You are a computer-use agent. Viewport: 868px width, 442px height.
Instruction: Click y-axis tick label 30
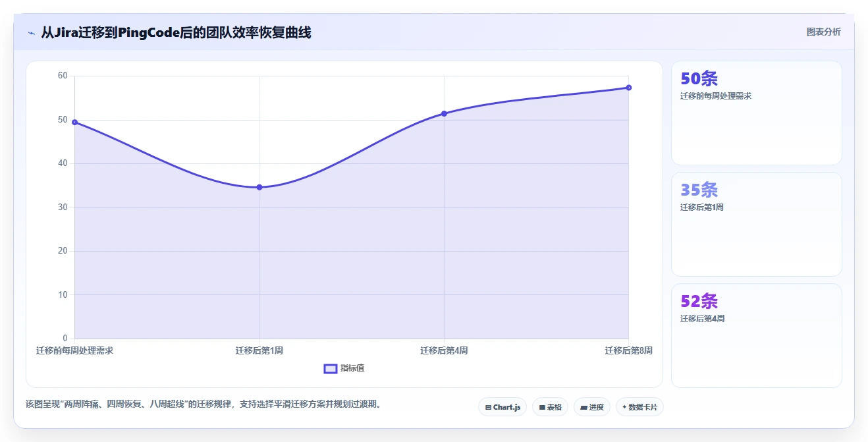pos(63,207)
